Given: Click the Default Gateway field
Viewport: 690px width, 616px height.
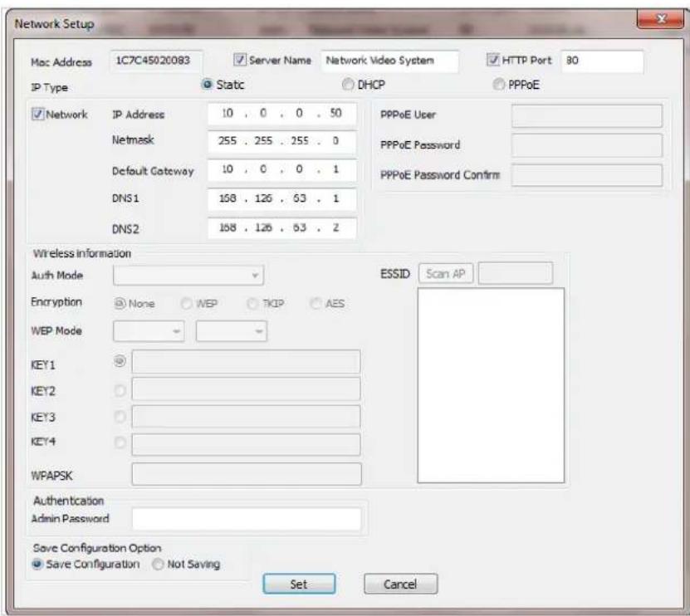Looking at the screenshot, I should pos(282,170).
